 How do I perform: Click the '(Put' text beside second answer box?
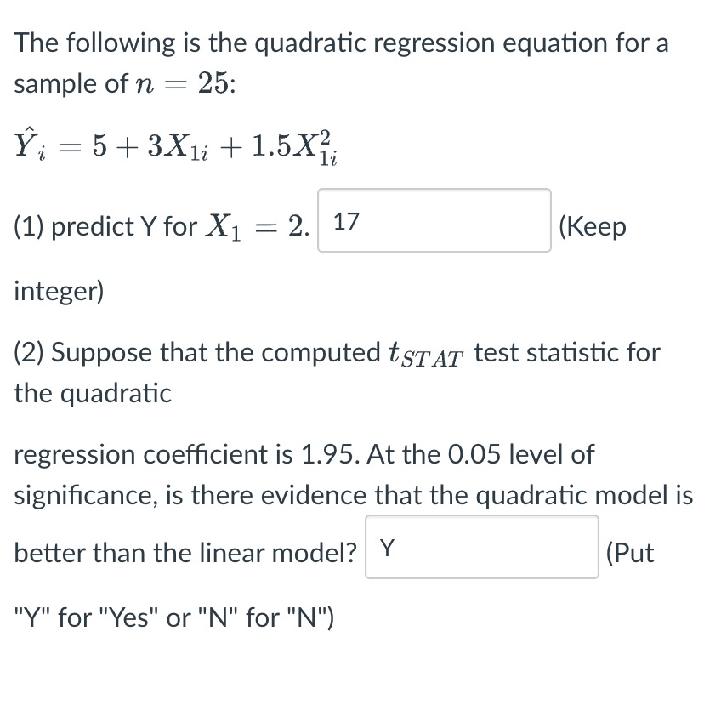coord(628,553)
